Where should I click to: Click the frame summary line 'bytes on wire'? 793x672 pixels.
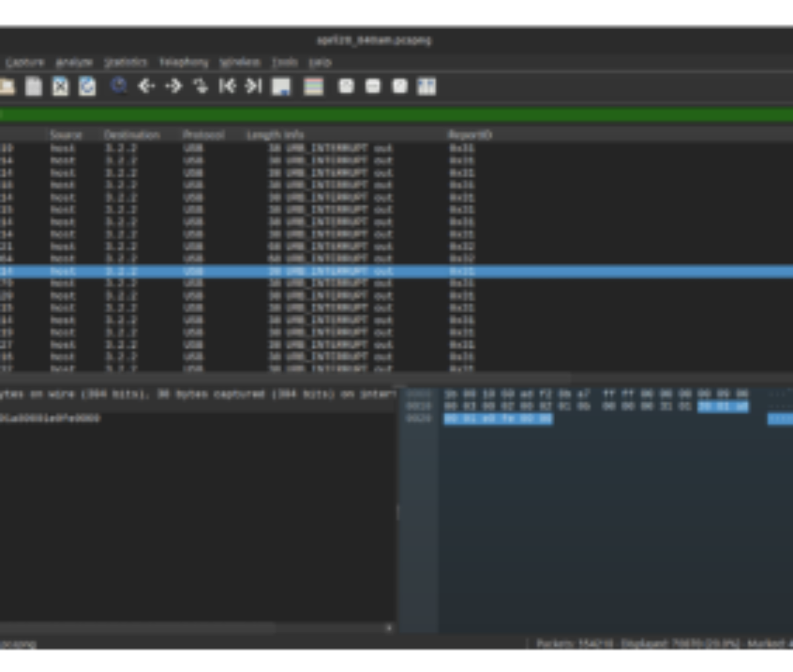(198, 394)
